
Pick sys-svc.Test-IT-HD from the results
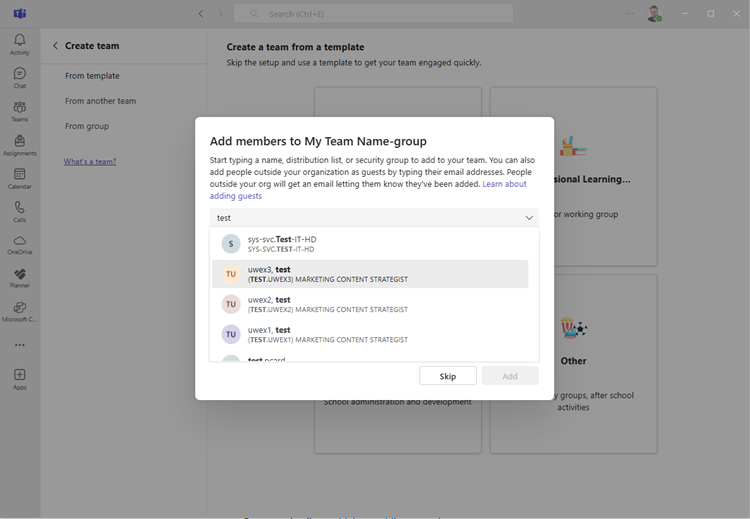point(370,244)
